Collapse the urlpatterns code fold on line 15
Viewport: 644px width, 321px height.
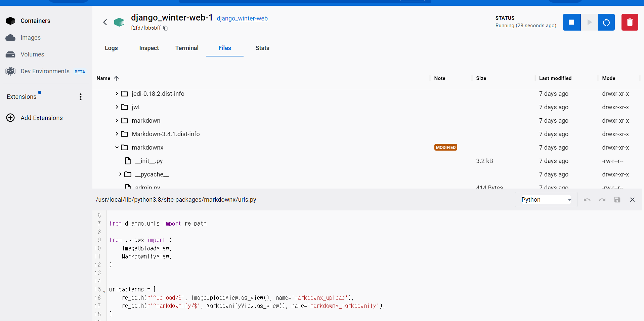104,291
